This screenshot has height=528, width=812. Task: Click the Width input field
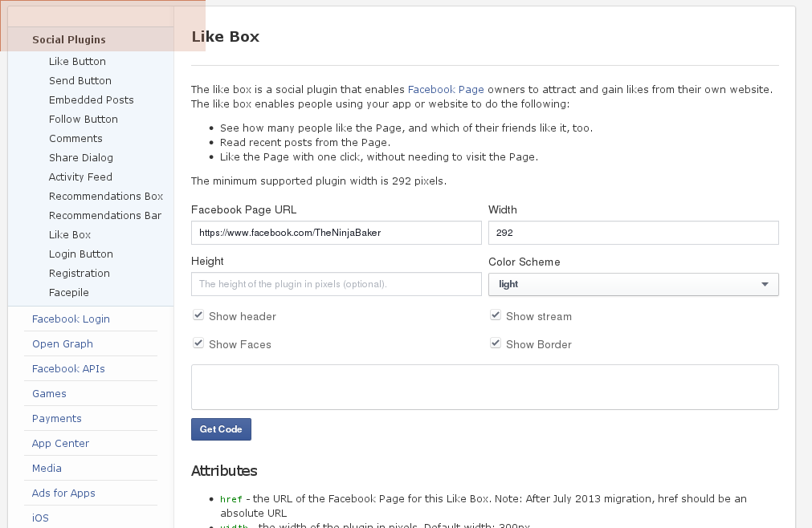(x=634, y=233)
